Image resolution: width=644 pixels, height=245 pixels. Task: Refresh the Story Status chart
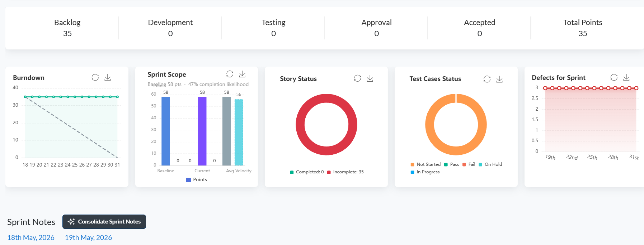357,78
